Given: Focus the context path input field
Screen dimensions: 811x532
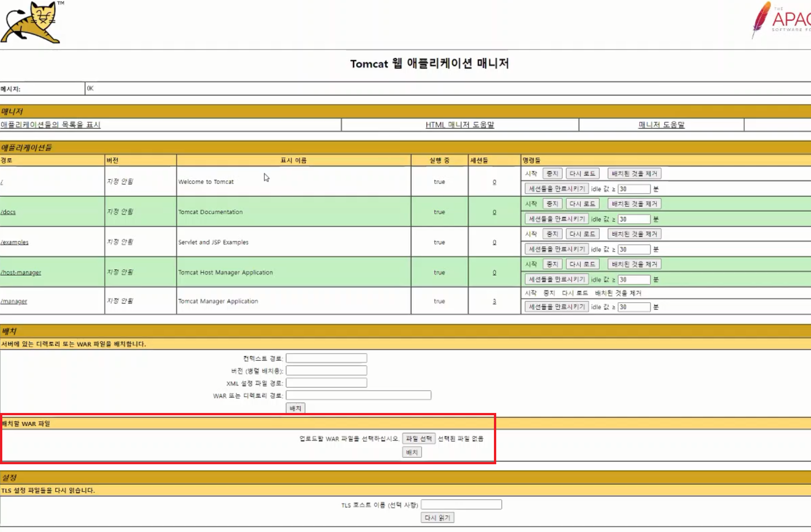Looking at the screenshot, I should 326,358.
